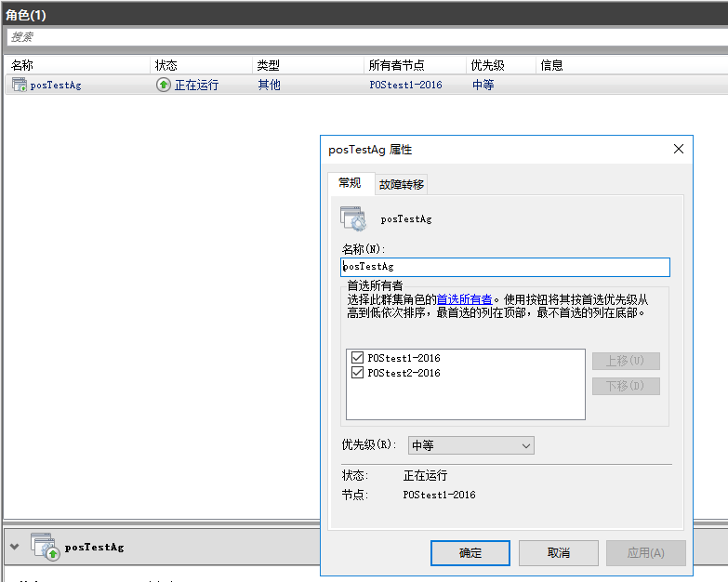Close the posTestAg 属性 dialog
This screenshot has width=728, height=582.
(x=679, y=149)
